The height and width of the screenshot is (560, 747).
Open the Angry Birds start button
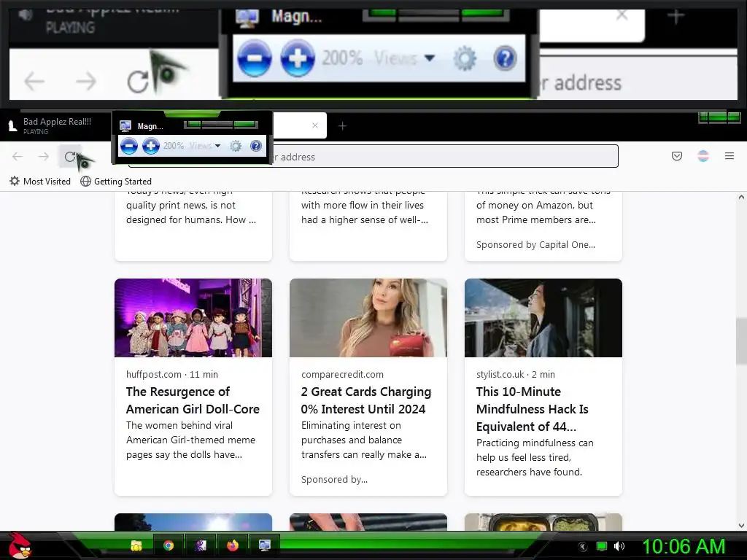20,545
